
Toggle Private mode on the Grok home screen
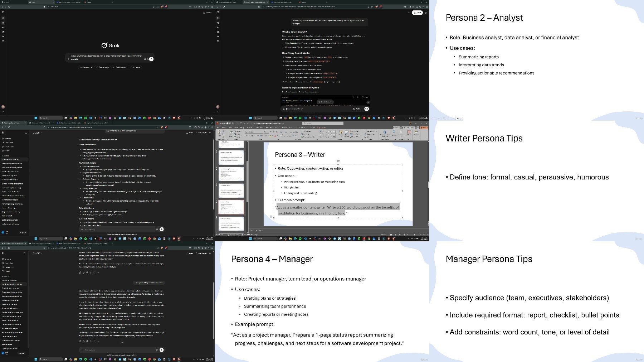[208, 13]
